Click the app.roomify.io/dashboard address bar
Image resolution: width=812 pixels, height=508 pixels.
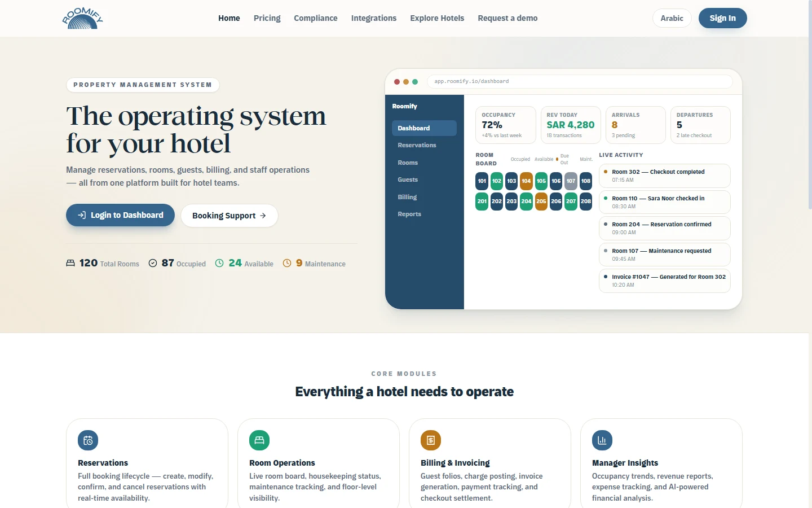tap(580, 81)
